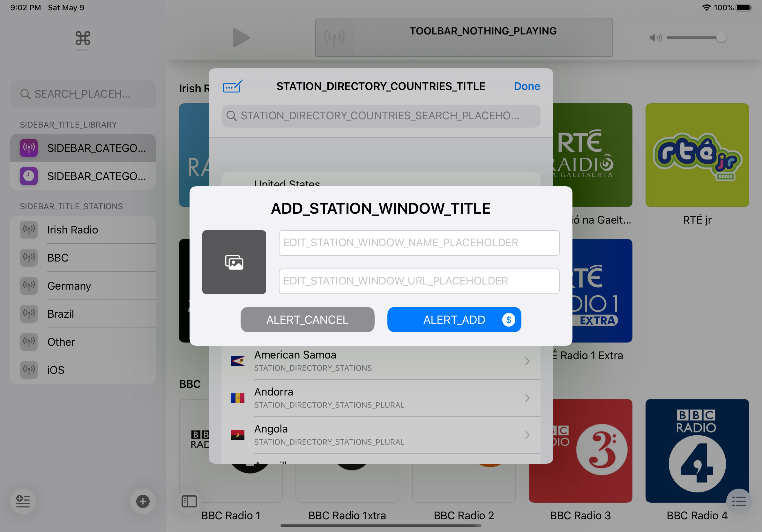Click the edit list icon bottom left
The height and width of the screenshot is (532, 762).
[23, 501]
